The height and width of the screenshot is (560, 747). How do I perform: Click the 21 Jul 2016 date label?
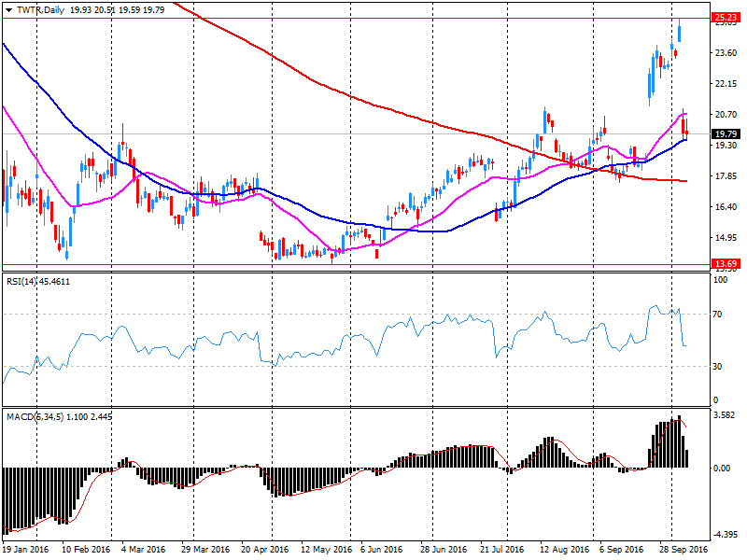(x=502, y=549)
